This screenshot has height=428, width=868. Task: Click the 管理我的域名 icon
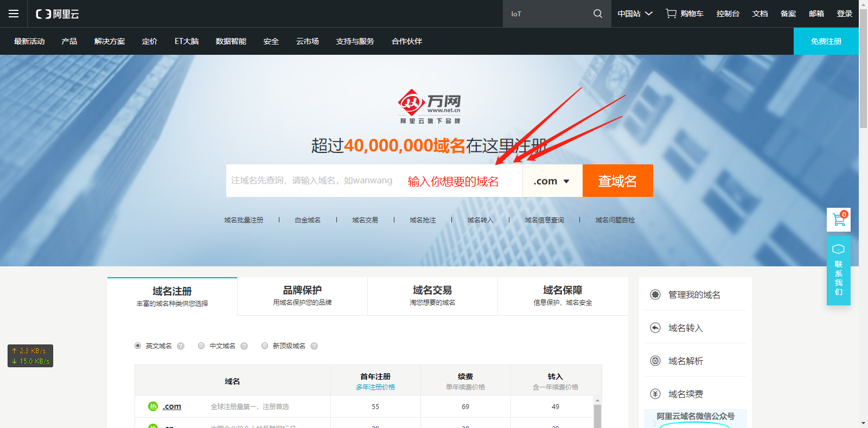point(655,295)
